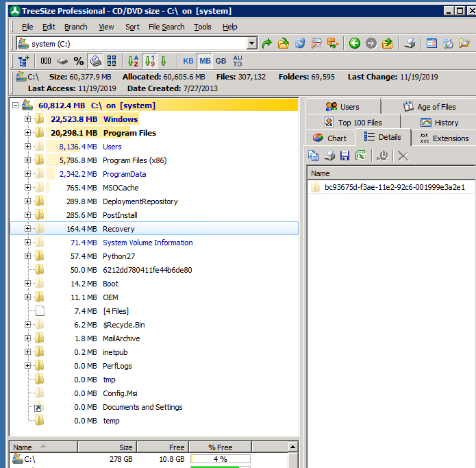Click the grid view icon beside size mode
This screenshot has width=476, height=468.
click(112, 61)
